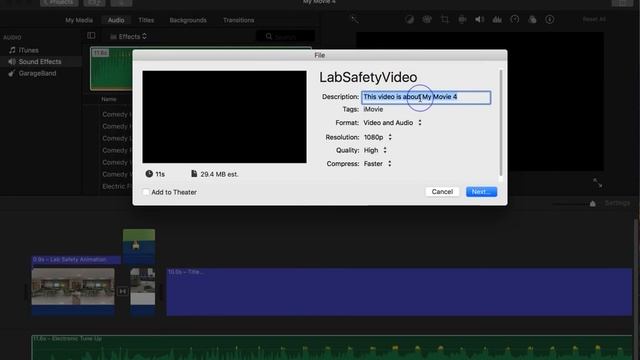Click the Clip Information icon
This screenshot has height=360, width=640.
550,19
